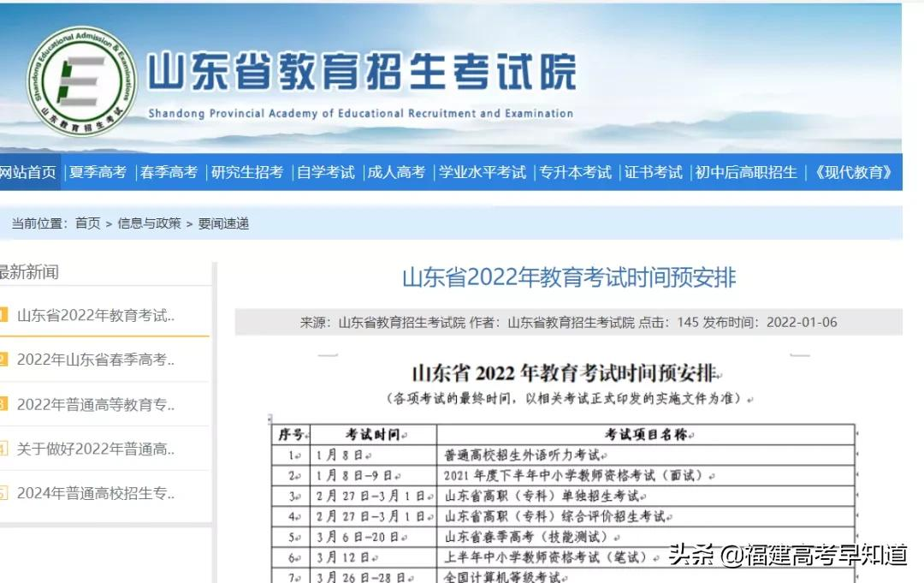This screenshot has height=583, width=924.
Task: Click the 关于做好2022年普通高 news entry
Action: click(x=94, y=449)
